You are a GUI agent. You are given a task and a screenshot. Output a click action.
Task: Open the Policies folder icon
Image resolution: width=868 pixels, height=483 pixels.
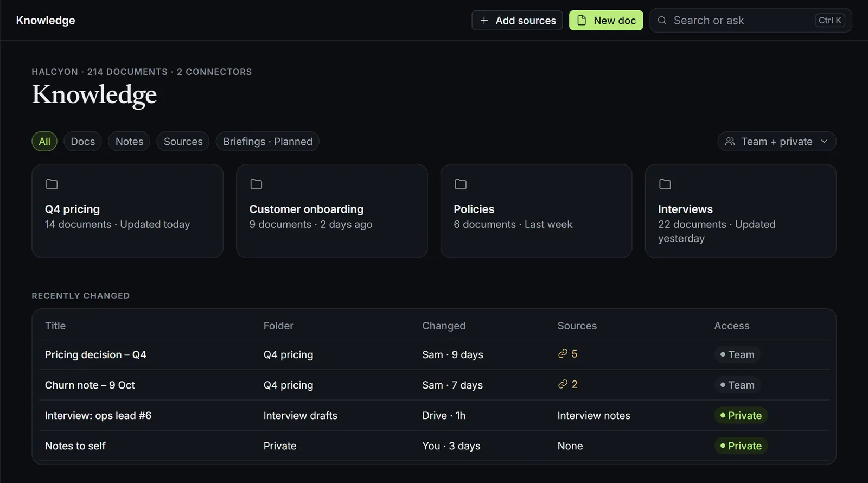coord(461,185)
